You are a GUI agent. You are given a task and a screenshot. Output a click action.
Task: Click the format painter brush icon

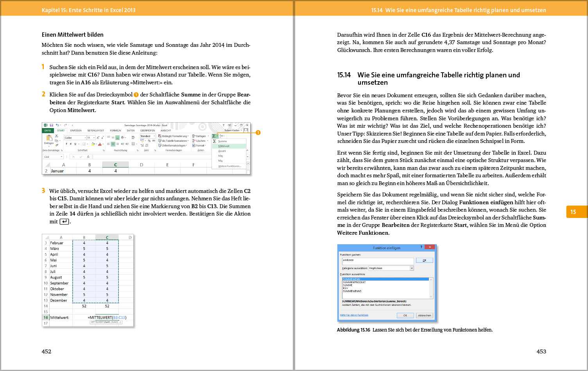click(x=56, y=145)
